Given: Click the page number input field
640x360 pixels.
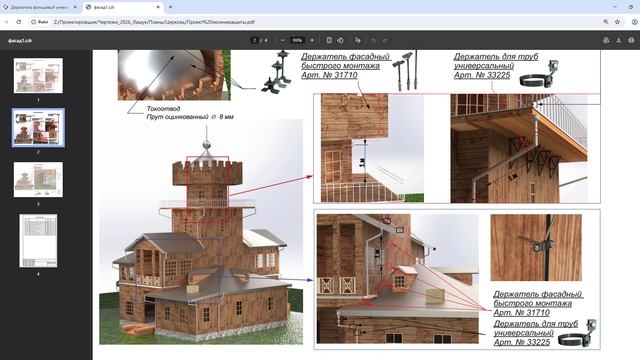Looking at the screenshot, I should pos(255,40).
